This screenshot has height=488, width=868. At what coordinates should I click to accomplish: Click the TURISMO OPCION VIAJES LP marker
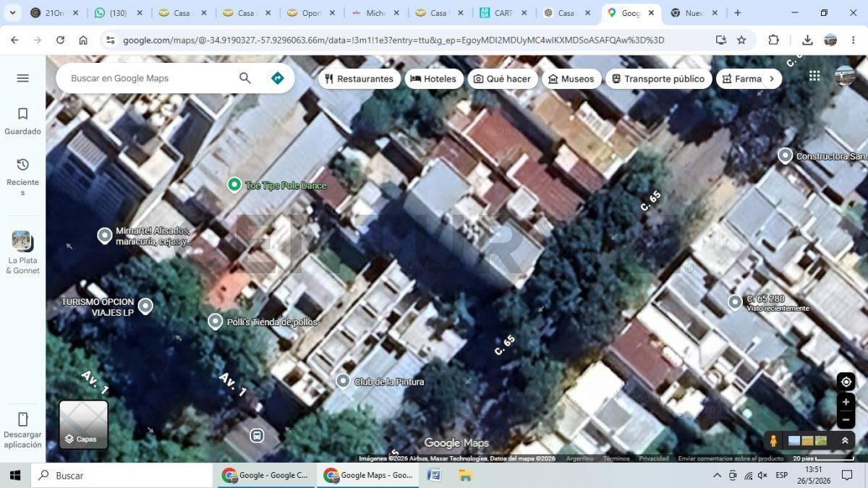click(145, 306)
